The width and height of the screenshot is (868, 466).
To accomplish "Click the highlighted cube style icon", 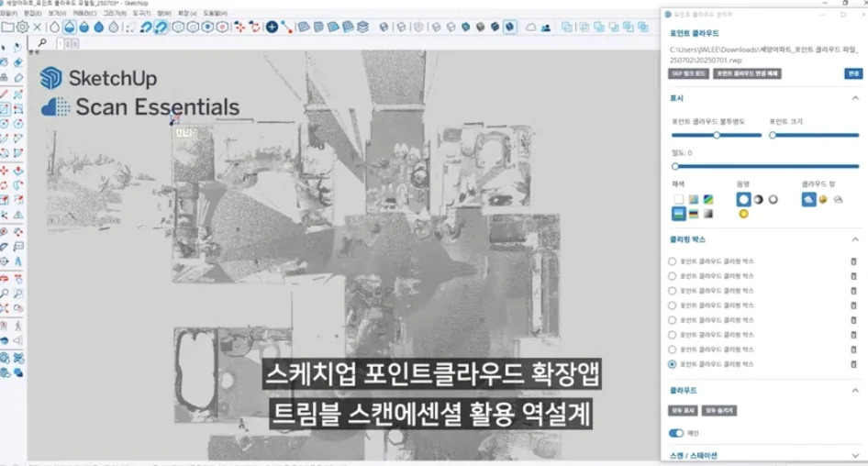I will click(510, 27).
